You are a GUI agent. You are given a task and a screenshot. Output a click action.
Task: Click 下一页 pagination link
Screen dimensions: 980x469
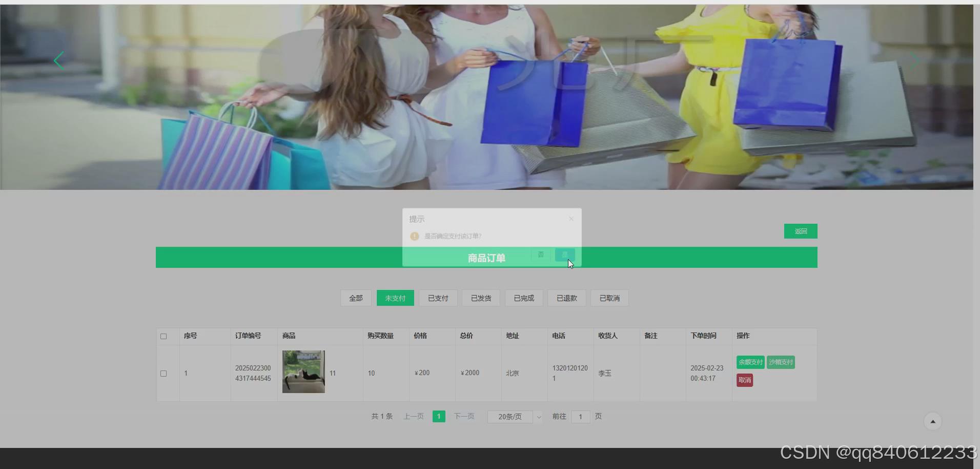click(464, 416)
